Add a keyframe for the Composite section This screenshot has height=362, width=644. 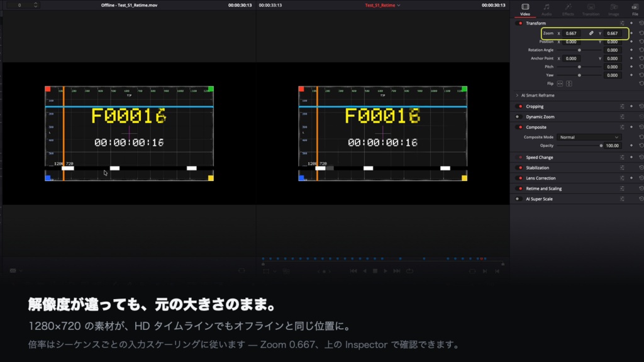[631, 127]
